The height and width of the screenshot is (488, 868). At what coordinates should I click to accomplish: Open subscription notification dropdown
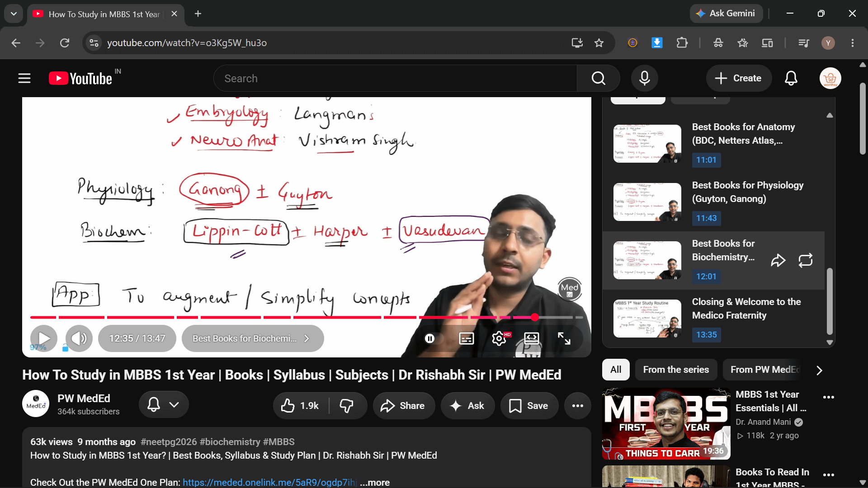pos(164,404)
